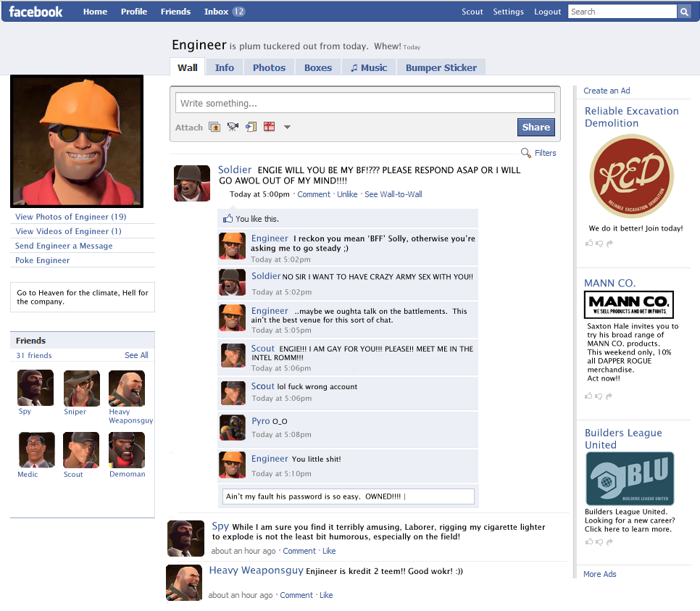Like Spy's wall post

329,551
